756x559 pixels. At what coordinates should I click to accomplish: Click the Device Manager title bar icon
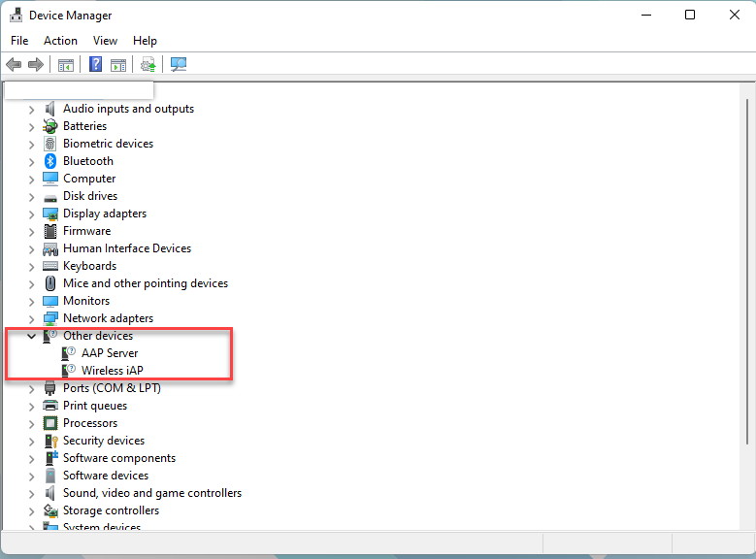tap(16, 15)
